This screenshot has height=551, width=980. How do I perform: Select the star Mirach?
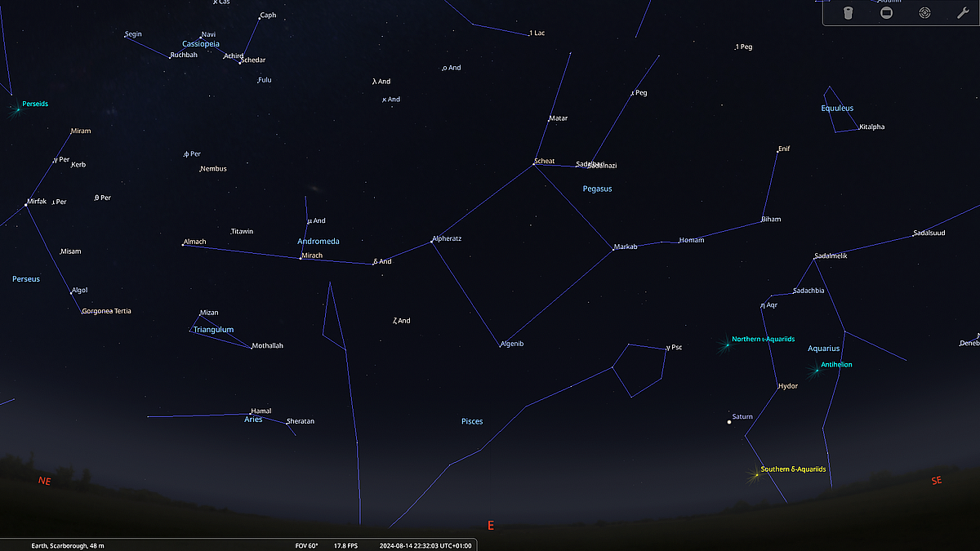click(301, 258)
